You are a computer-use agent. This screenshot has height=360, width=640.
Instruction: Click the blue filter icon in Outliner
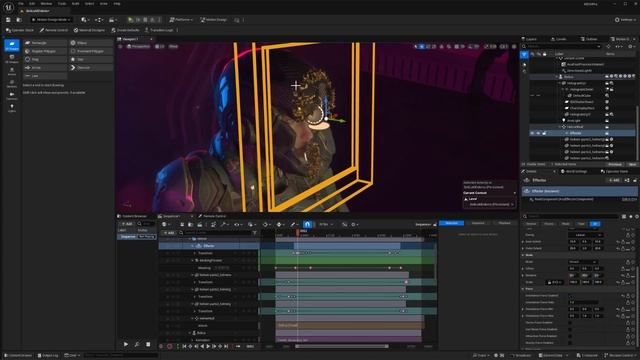(524, 54)
